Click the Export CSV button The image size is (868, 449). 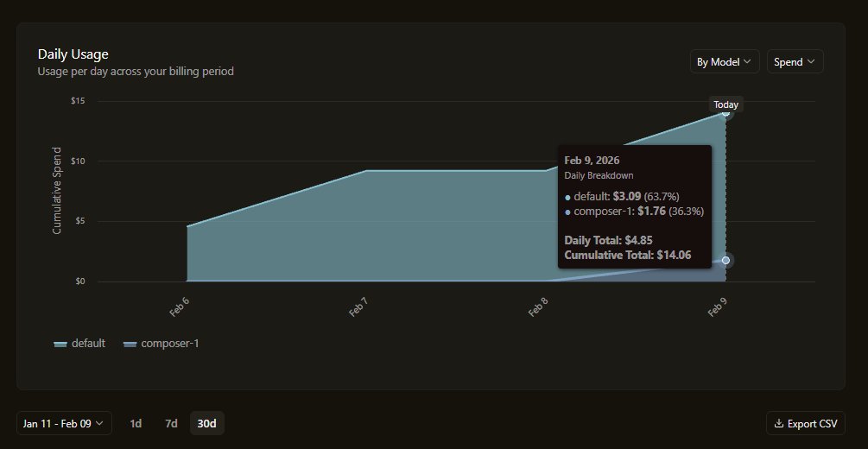click(806, 424)
